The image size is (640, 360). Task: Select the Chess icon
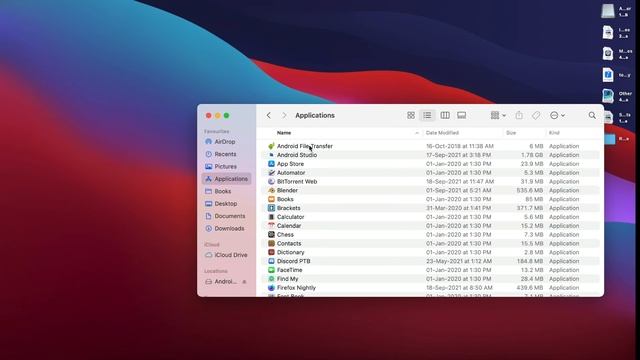pyautogui.click(x=271, y=235)
